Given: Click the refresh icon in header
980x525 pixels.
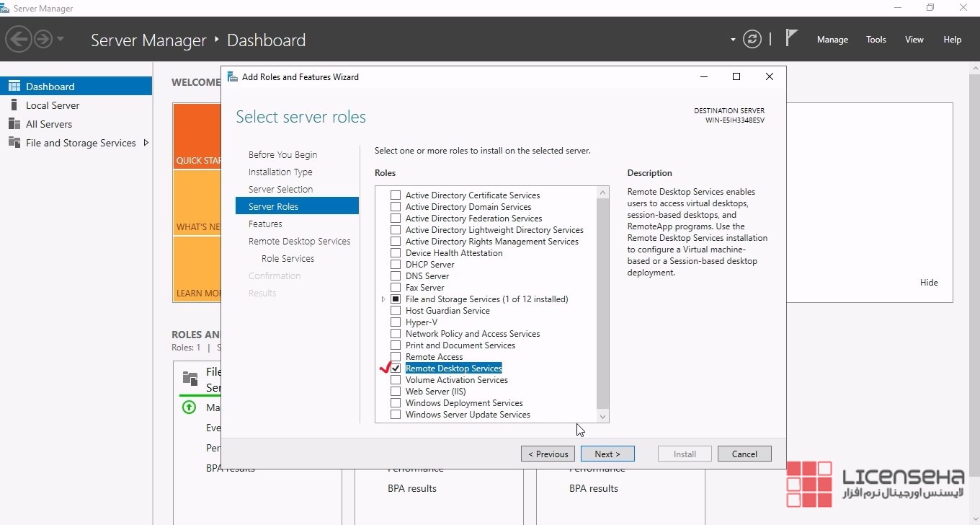Looking at the screenshot, I should click(x=752, y=39).
